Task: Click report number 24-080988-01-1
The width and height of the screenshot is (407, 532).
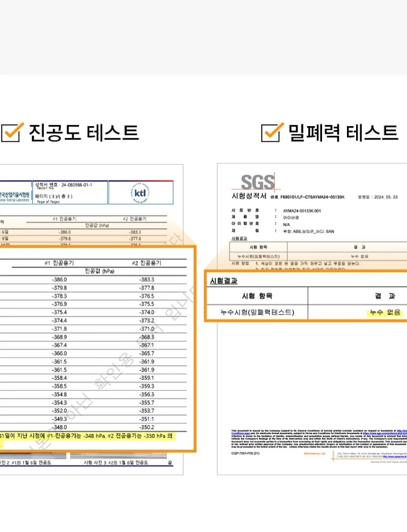Action: 76,185
